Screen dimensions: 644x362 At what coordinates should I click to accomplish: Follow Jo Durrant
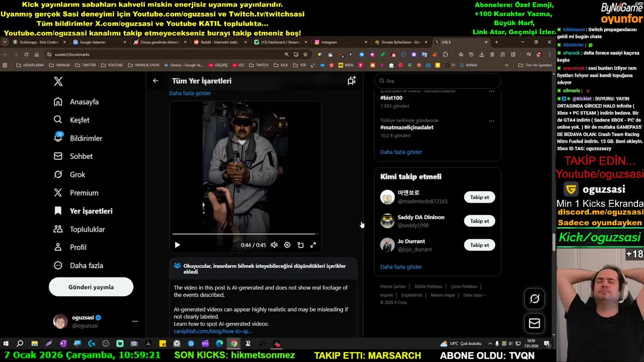(479, 245)
